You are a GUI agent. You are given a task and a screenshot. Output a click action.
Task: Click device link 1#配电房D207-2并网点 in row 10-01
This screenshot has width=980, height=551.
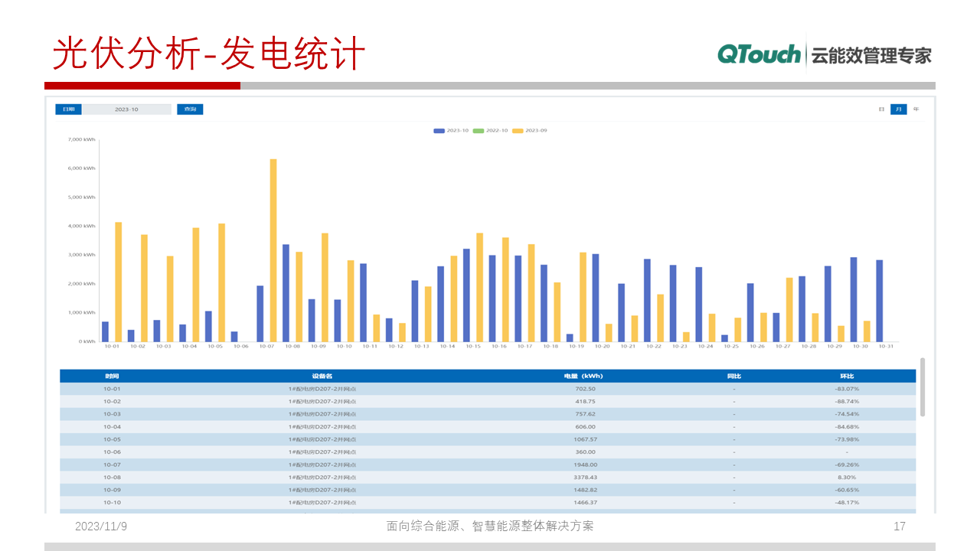(x=325, y=389)
